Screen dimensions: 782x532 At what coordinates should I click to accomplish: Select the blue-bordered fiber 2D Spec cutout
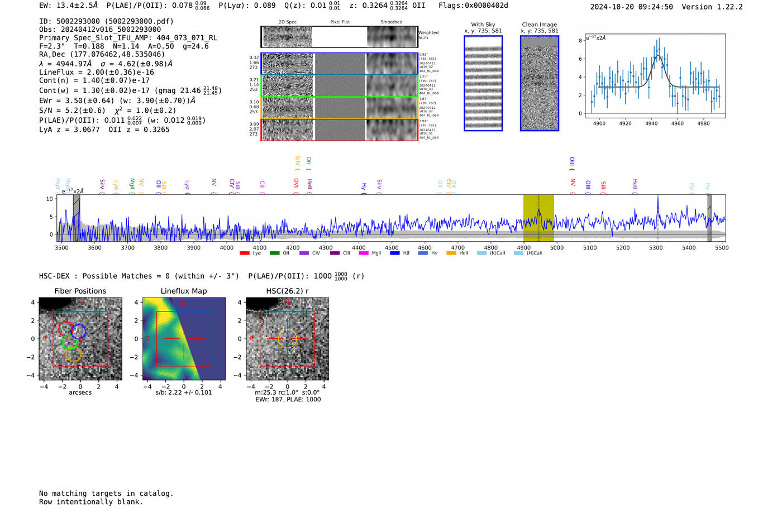pos(287,64)
